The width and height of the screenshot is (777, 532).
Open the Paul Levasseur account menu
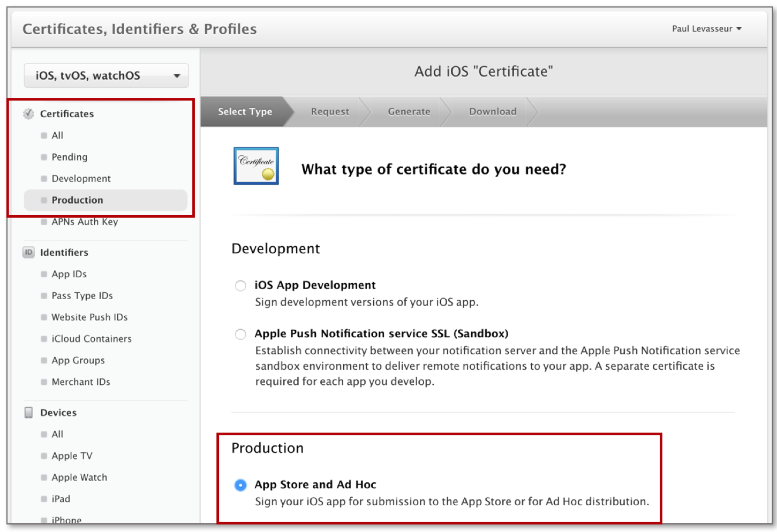[706, 29]
